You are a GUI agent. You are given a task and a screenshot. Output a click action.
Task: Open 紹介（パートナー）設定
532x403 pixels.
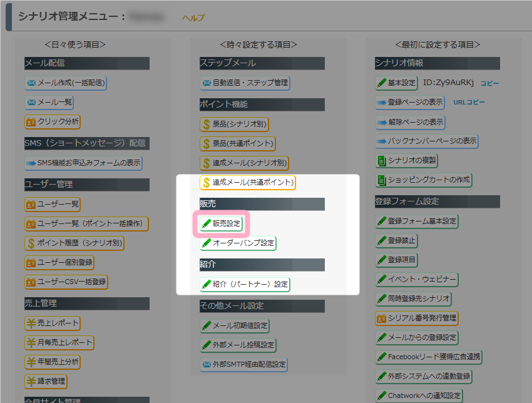coord(245,284)
